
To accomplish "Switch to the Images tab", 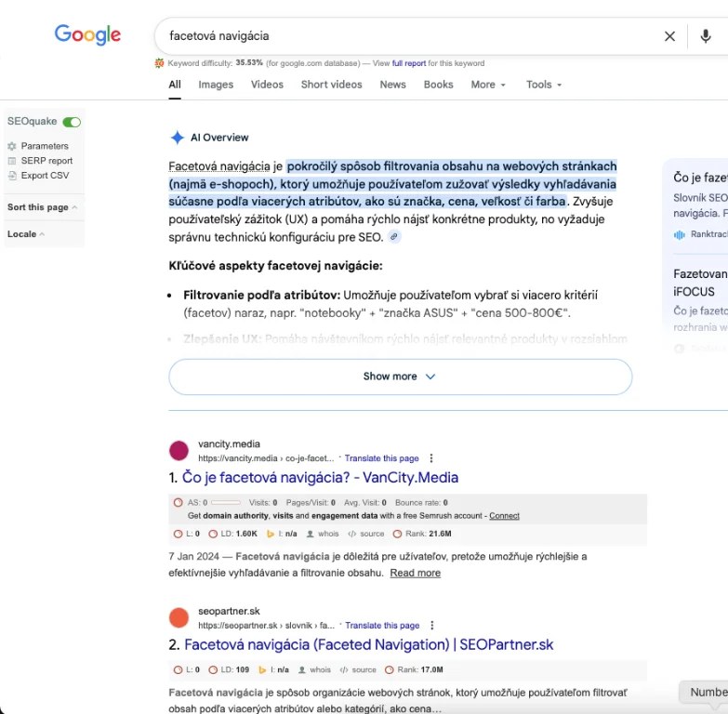I will (216, 85).
